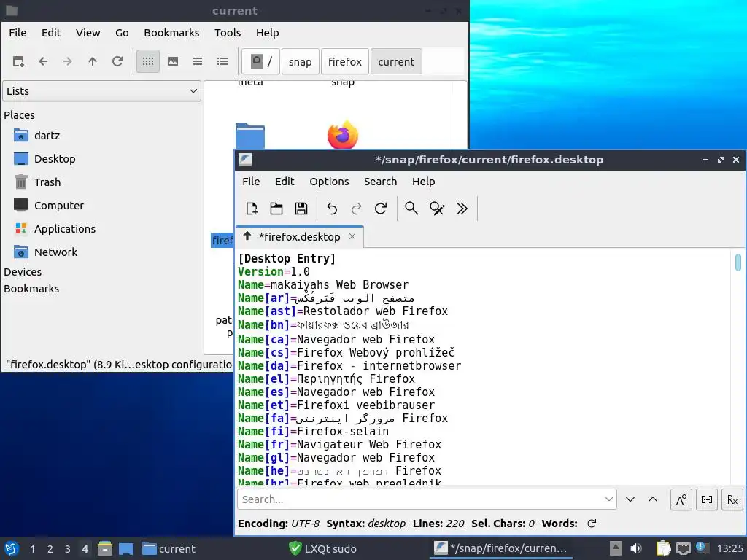
Task: Navigate to snap in path bar
Action: click(300, 61)
